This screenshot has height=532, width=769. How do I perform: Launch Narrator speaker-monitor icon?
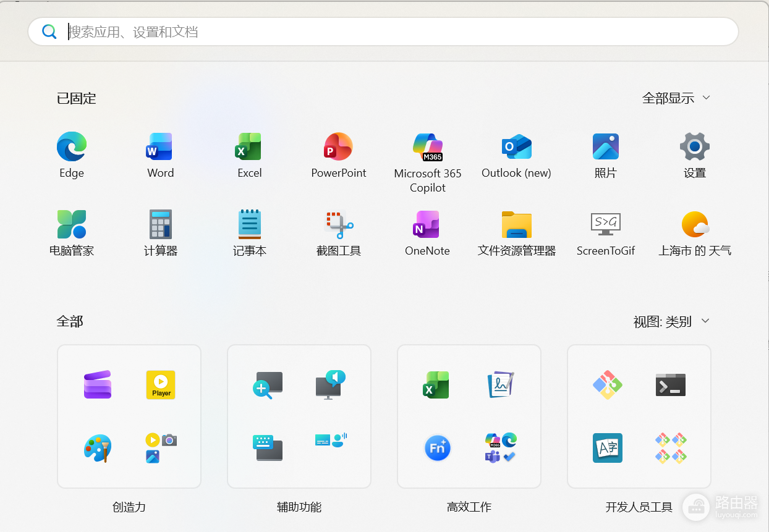(331, 384)
